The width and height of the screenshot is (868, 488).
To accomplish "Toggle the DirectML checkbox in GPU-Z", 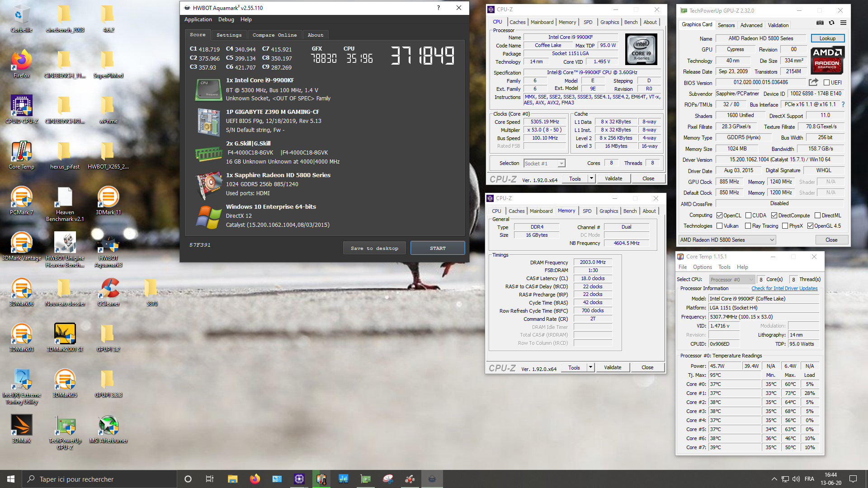I will [x=817, y=216].
